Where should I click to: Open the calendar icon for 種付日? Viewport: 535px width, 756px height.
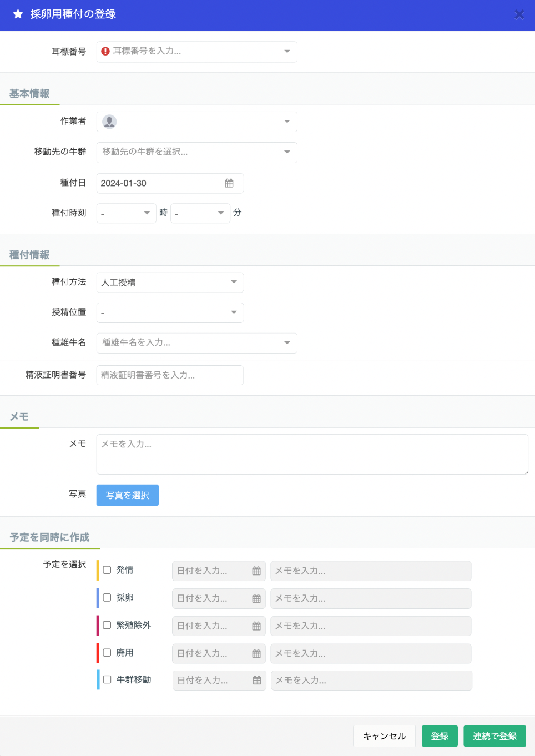point(229,183)
